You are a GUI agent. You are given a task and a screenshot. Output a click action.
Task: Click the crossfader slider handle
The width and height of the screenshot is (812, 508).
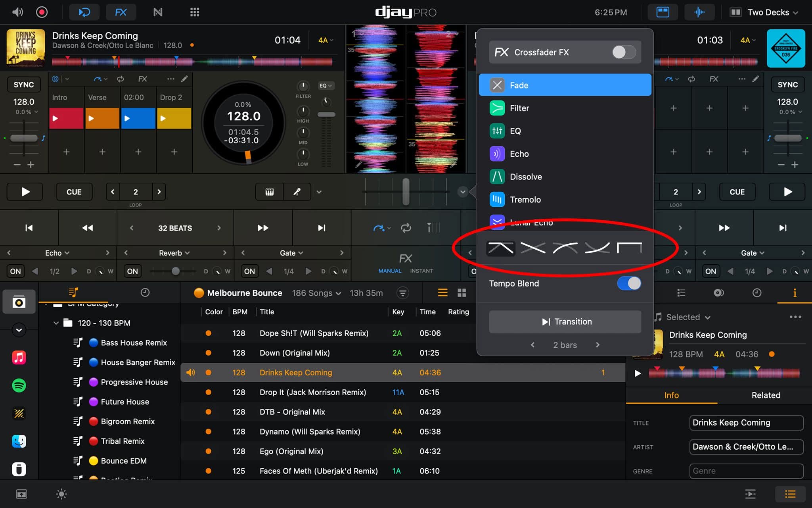pyautogui.click(x=406, y=192)
